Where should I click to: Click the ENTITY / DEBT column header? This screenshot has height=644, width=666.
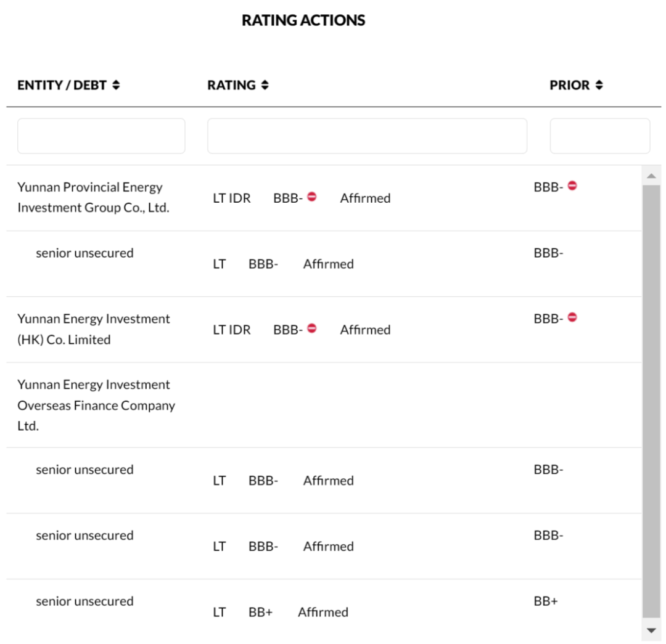point(62,86)
